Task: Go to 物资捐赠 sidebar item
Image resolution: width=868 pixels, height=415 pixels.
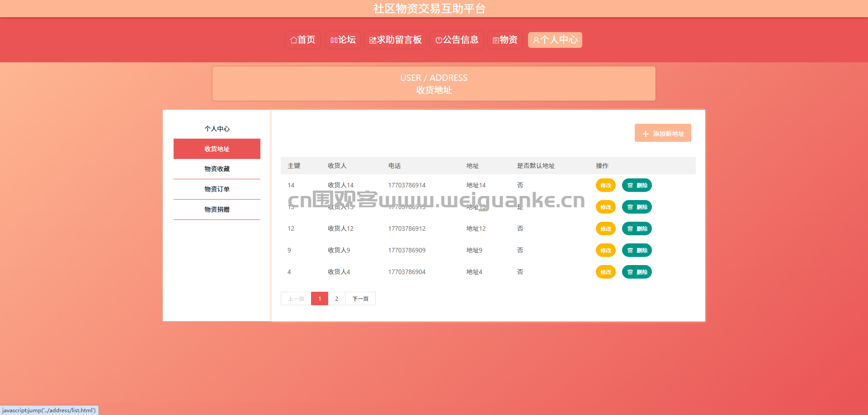Action: [x=217, y=210]
